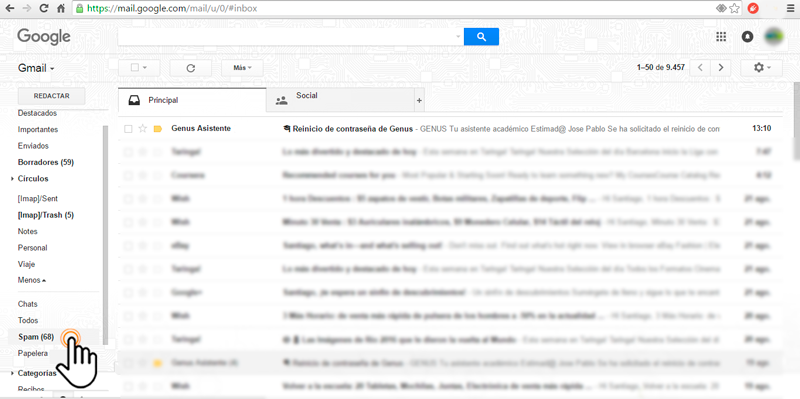This screenshot has width=800, height=399.
Task: Reload the page with the browser refresh icon
Action: 44,8
